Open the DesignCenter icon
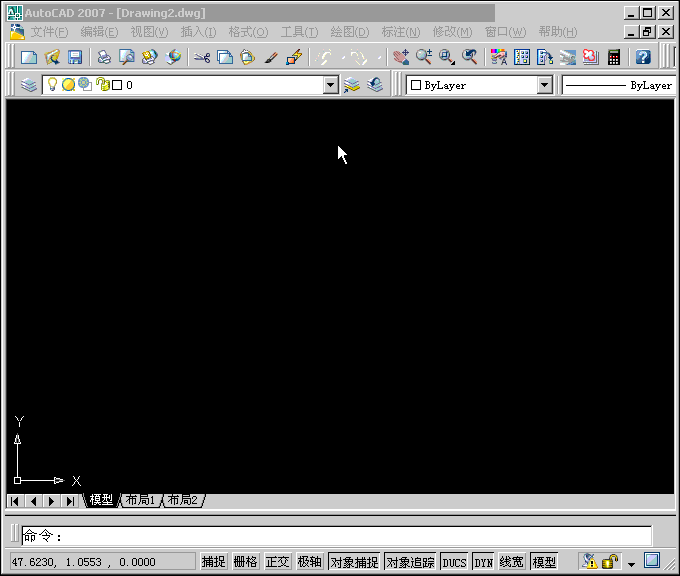 [522, 57]
